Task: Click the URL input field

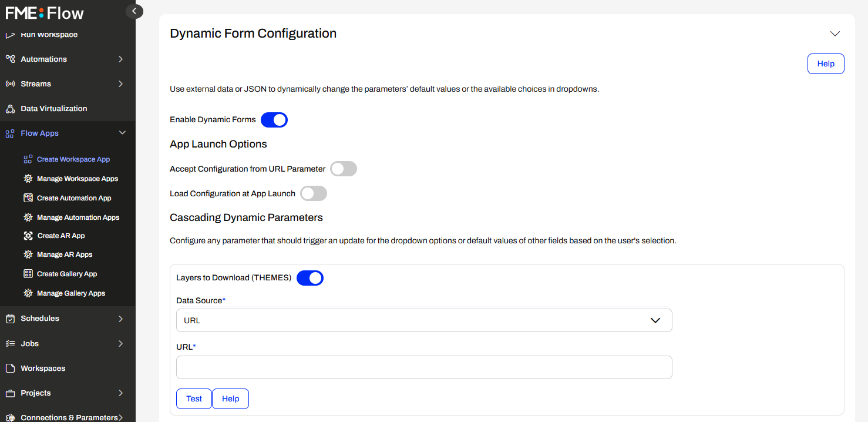Action: point(424,367)
